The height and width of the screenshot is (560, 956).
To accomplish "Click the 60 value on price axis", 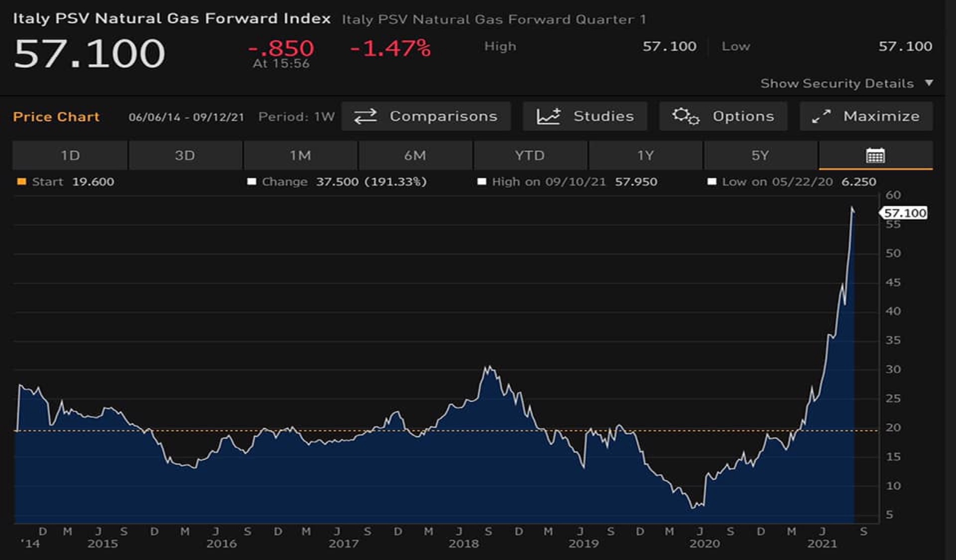I will [893, 195].
